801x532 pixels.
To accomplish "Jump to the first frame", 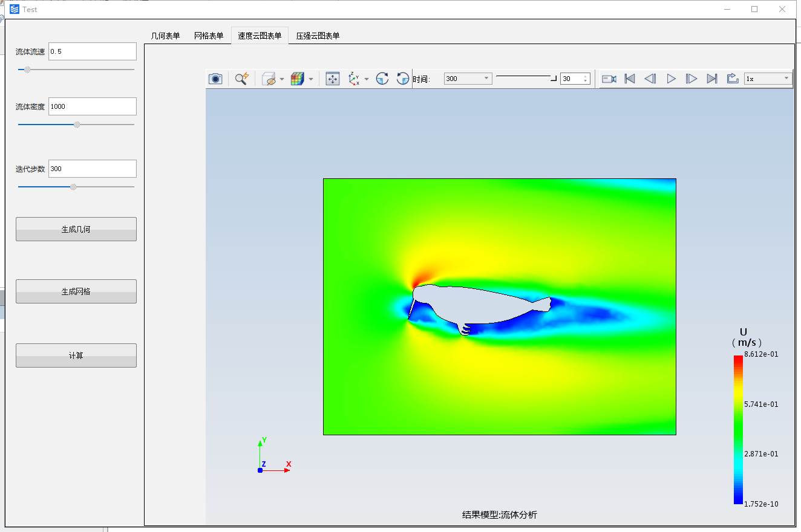I will pyautogui.click(x=630, y=79).
